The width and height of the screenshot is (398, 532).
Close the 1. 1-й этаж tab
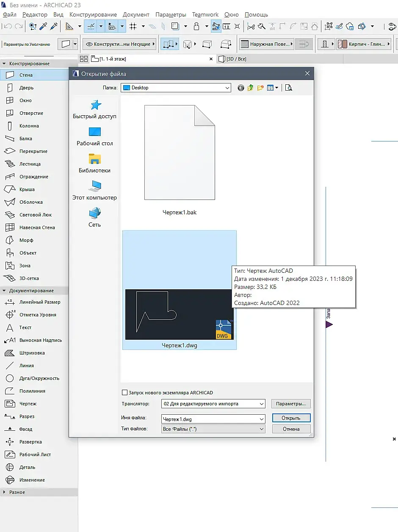[x=211, y=59]
